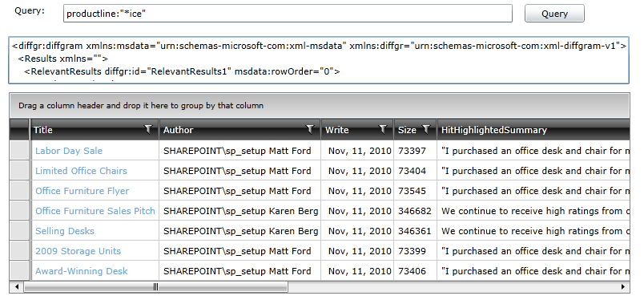Open the filter icon on Size column
Image resolution: width=644 pixels, height=308 pixels.
click(426, 130)
